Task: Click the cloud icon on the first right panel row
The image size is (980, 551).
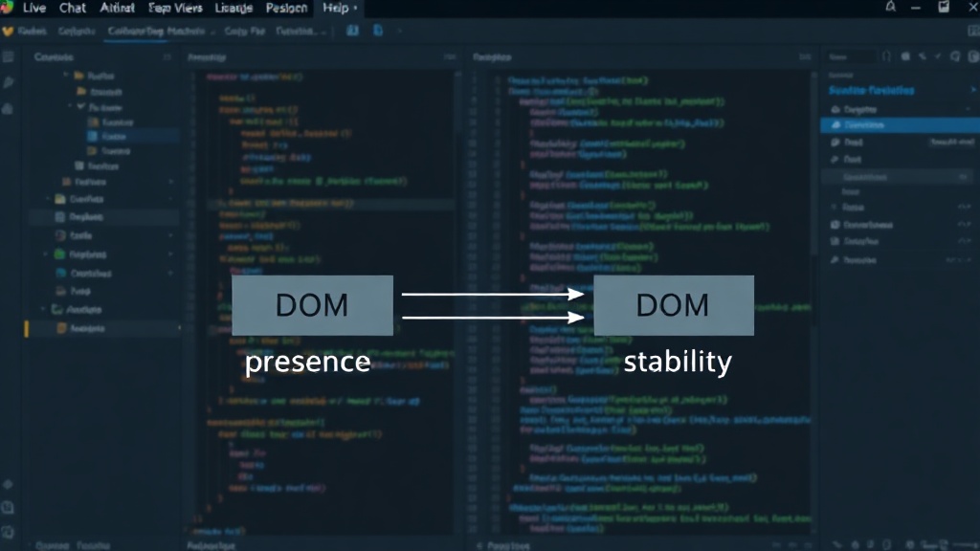Action: tap(835, 109)
